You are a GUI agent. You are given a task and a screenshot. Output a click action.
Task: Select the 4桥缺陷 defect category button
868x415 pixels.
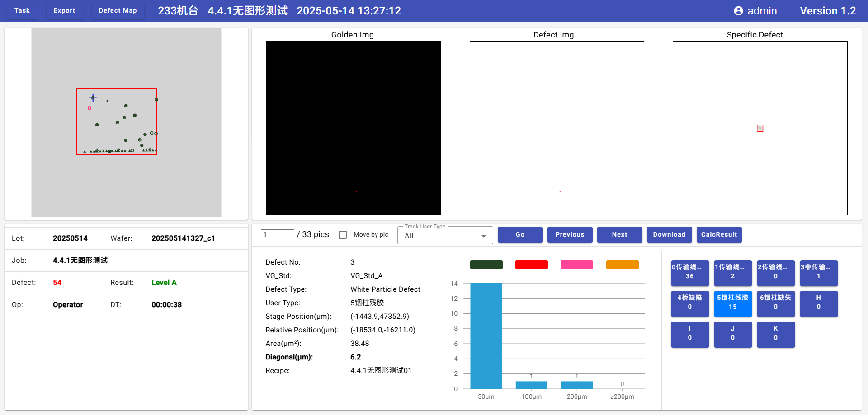(x=689, y=303)
